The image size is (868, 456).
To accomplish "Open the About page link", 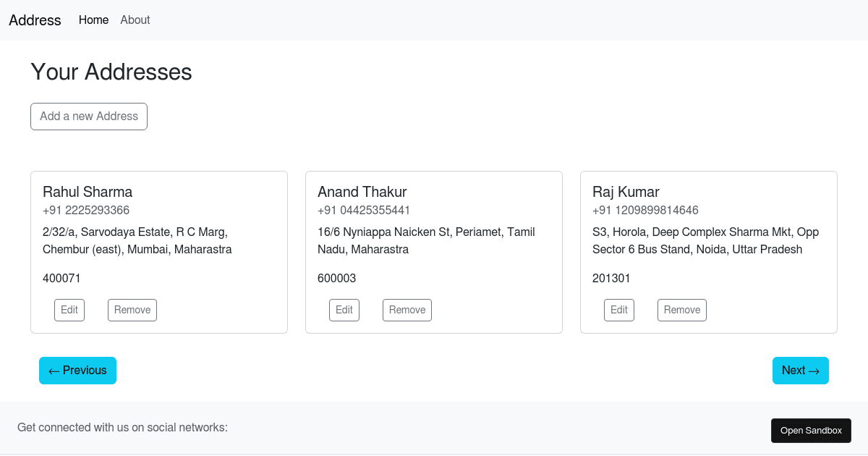I will [135, 20].
